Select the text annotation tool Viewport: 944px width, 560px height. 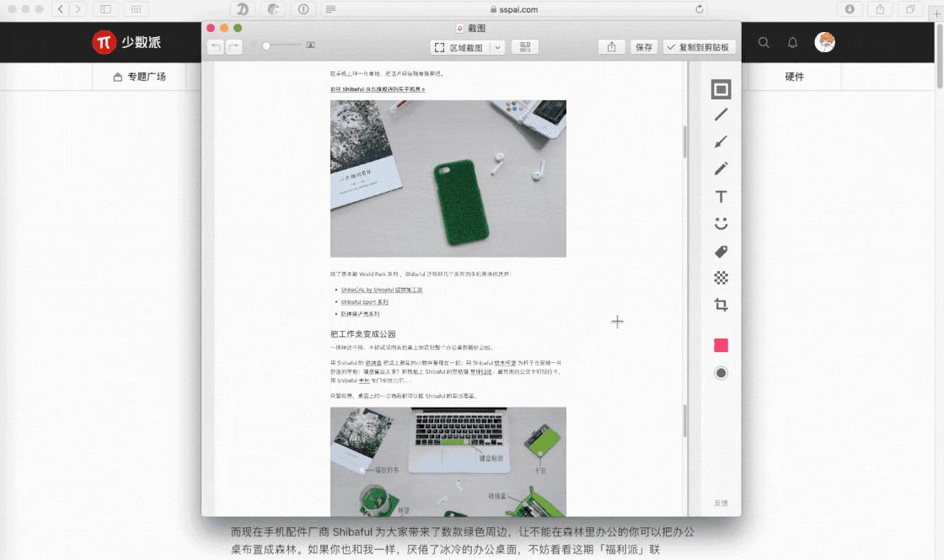click(x=721, y=197)
